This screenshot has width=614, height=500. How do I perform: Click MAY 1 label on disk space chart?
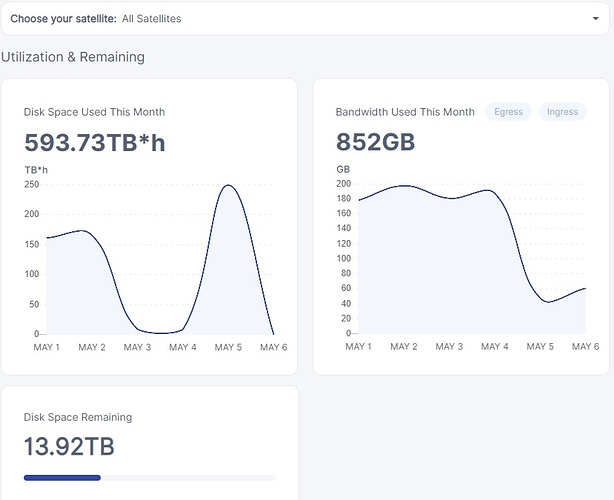click(47, 347)
